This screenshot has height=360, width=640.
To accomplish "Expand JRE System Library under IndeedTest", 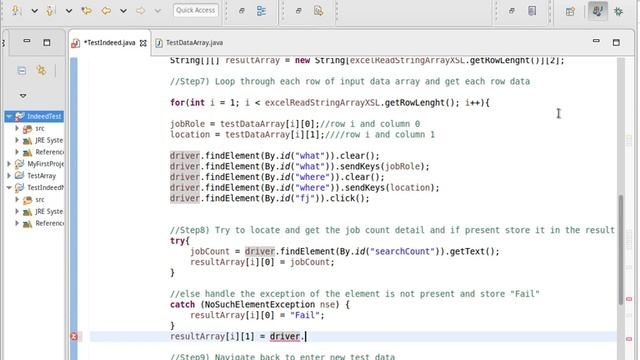I will pos(17,140).
